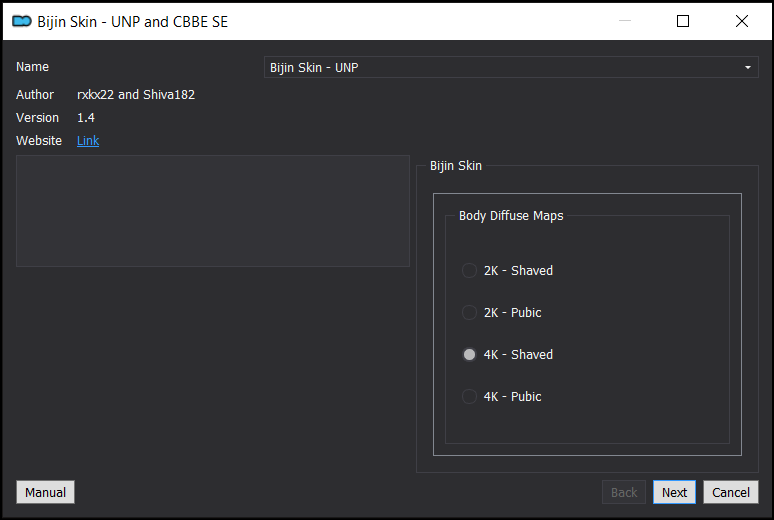This screenshot has width=774, height=520.
Task: Expand the Name dropdown arrow
Action: [x=748, y=67]
